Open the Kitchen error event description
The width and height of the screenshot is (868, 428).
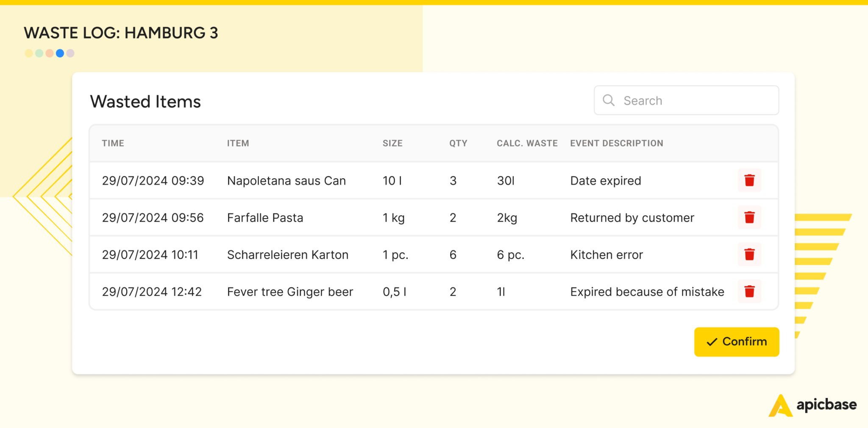[x=606, y=255]
